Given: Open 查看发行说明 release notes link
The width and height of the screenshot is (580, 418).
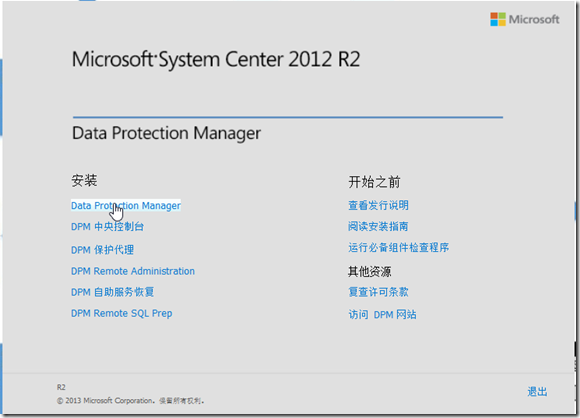Looking at the screenshot, I should pyautogui.click(x=378, y=205).
